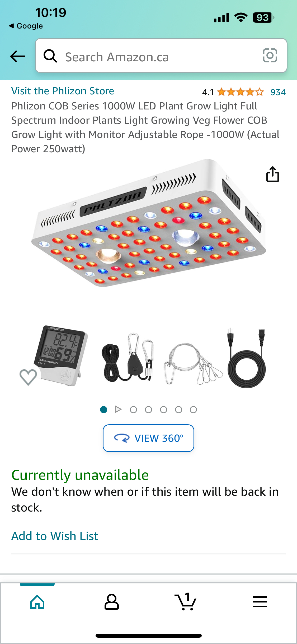Open the hamburger menu icon
Image resolution: width=297 pixels, height=644 pixels.
[x=260, y=602]
